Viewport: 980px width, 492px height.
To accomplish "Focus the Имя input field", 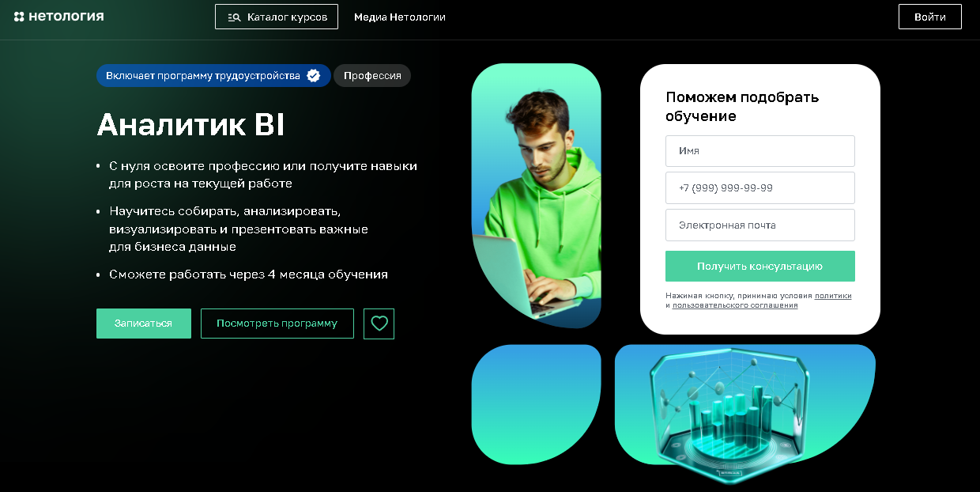I will (x=760, y=150).
